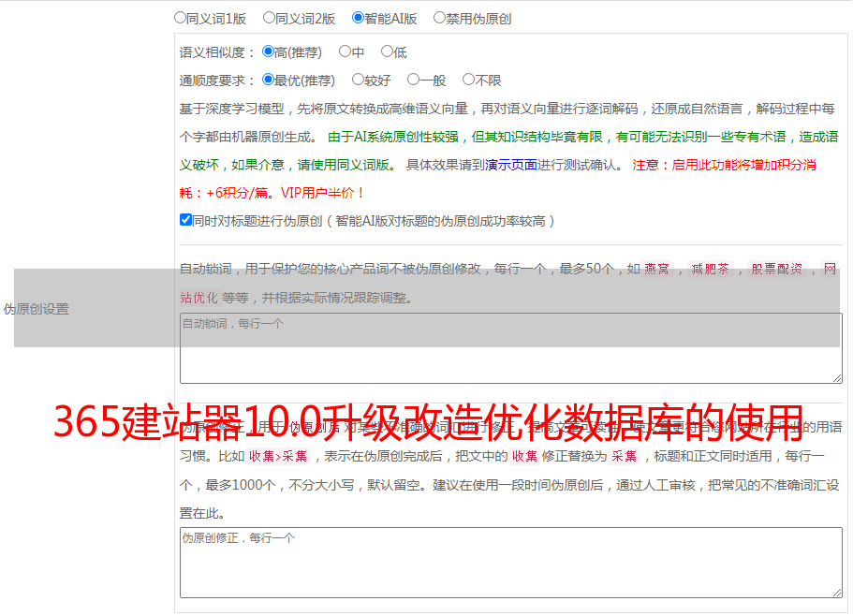
Task: Grab the resize handle of 伪原创修正 textarea
Action: point(837,593)
